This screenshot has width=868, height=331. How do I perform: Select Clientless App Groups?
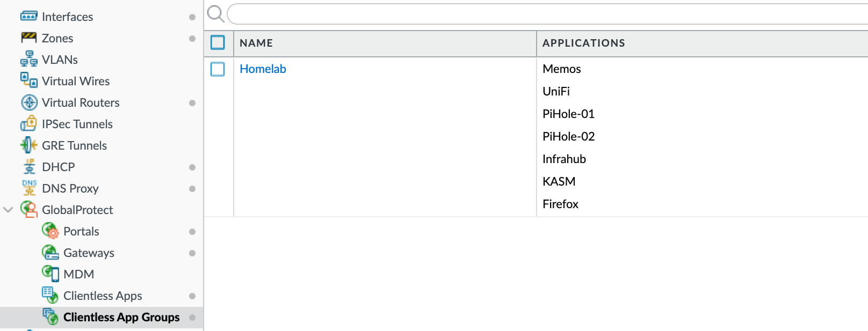[x=121, y=318]
